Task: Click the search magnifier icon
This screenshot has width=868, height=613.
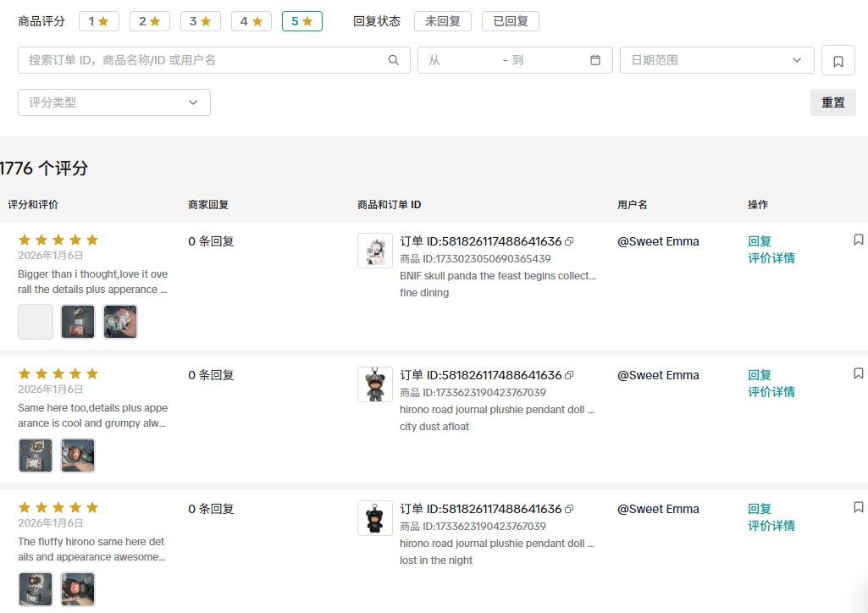Action: click(393, 60)
